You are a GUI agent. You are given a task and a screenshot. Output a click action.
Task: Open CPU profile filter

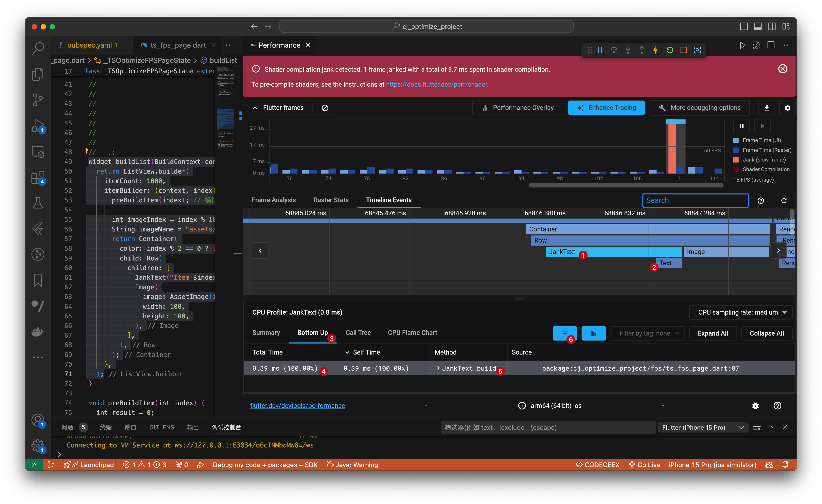[565, 333]
